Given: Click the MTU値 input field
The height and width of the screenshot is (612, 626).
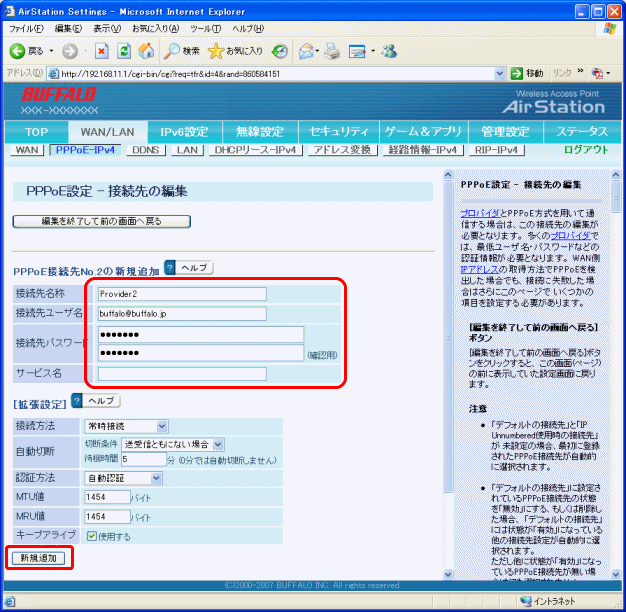Looking at the screenshot, I should (107, 497).
